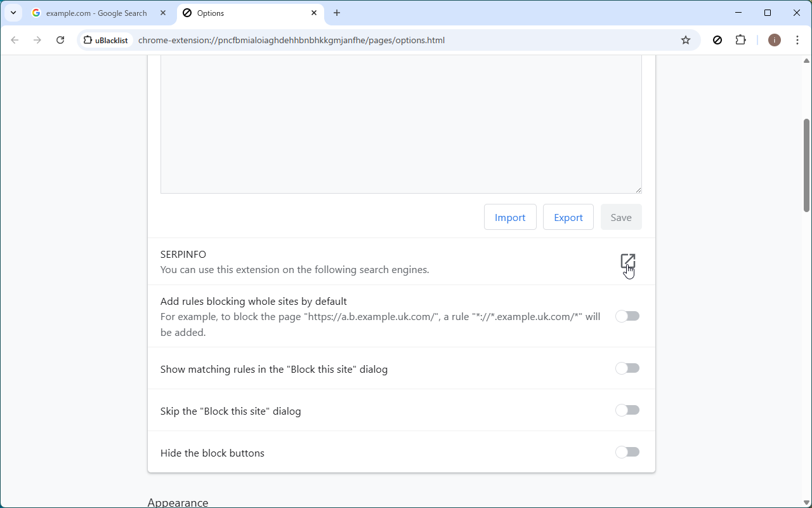Image resolution: width=812 pixels, height=508 pixels.
Task: Click the Import button
Action: tap(510, 217)
